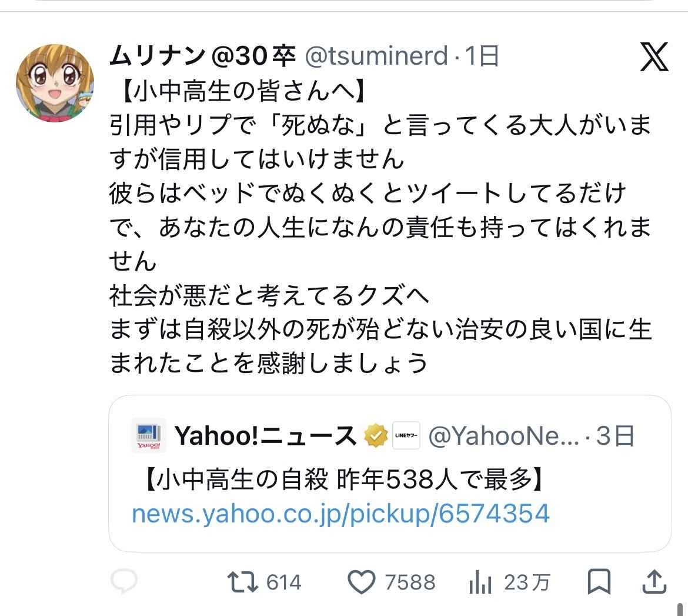Tap the repost arrows icon
The height and width of the screenshot is (616, 688).
[x=243, y=582]
